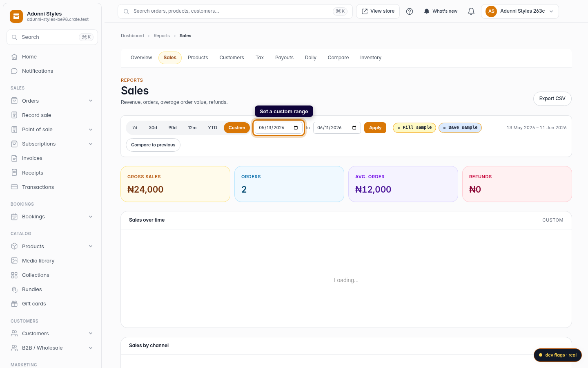The width and height of the screenshot is (588, 368).
Task: Focus the sidebar Search box
Action: pyautogui.click(x=52, y=37)
